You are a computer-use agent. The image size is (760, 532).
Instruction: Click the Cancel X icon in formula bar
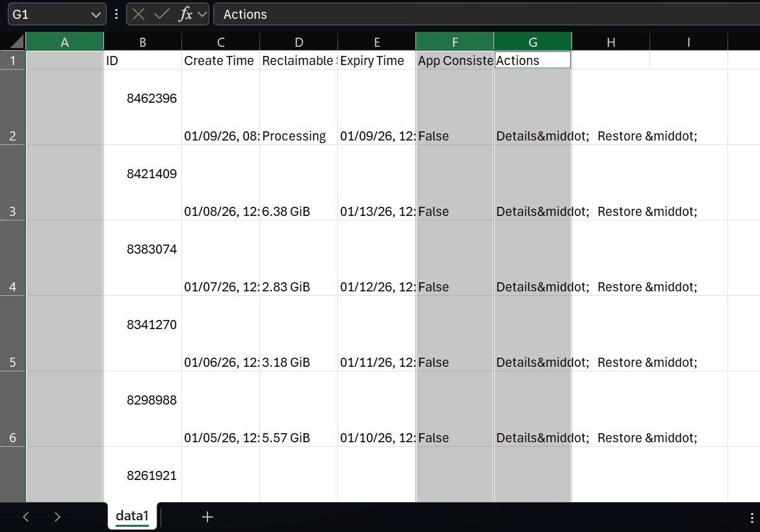(x=138, y=14)
